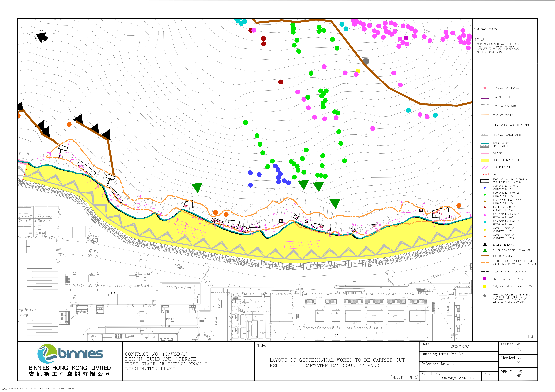Image resolution: width=555 pixels, height=392 pixels.
Task: Click sketch number 'SK/190495B/C13/48-16030'
Action: [456, 378]
